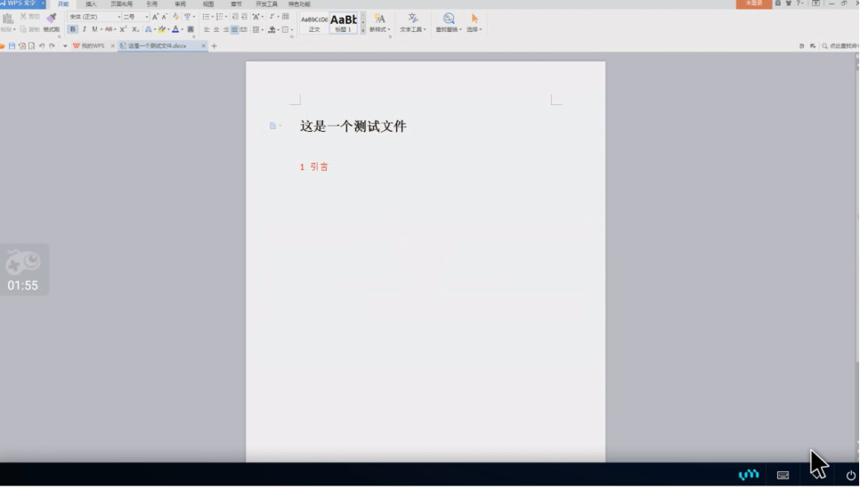Click the power icon at bottom right
This screenshot has width=868, height=490.
(851, 475)
